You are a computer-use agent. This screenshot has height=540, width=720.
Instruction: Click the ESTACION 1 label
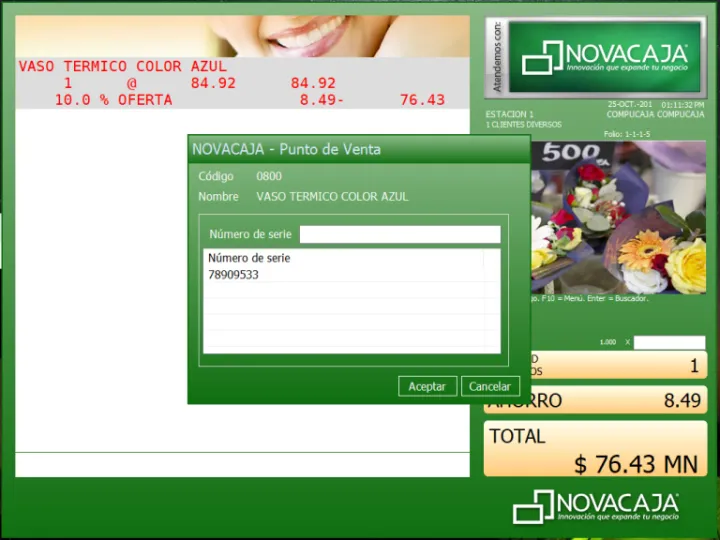tap(510, 114)
